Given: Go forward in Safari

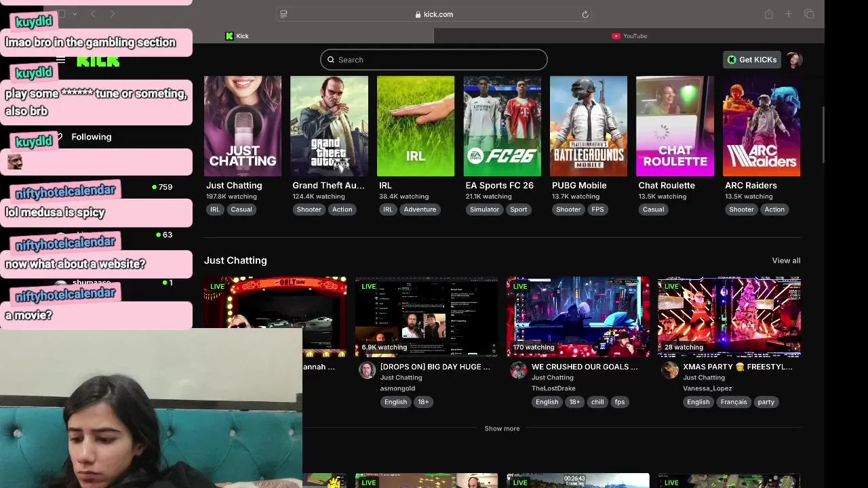Looking at the screenshot, I should pyautogui.click(x=113, y=14).
